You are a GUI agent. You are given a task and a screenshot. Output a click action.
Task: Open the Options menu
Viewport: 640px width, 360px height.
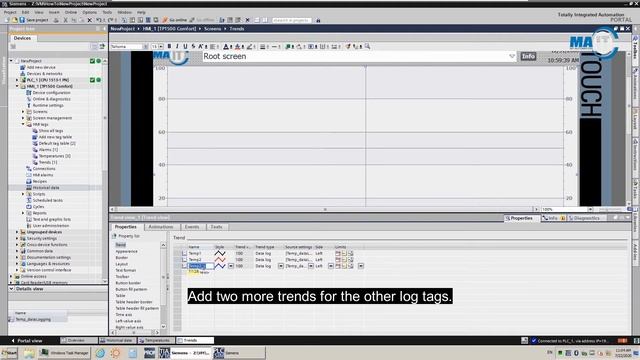coord(89,12)
